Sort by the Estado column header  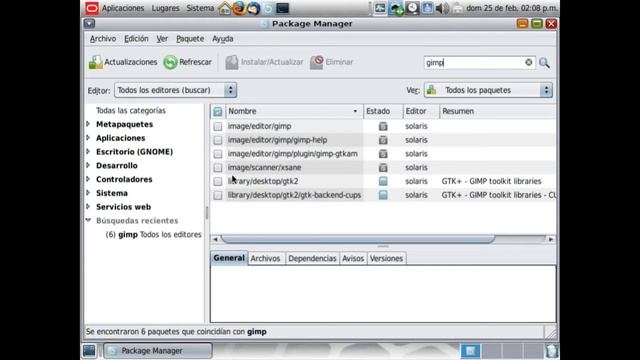[x=383, y=111]
